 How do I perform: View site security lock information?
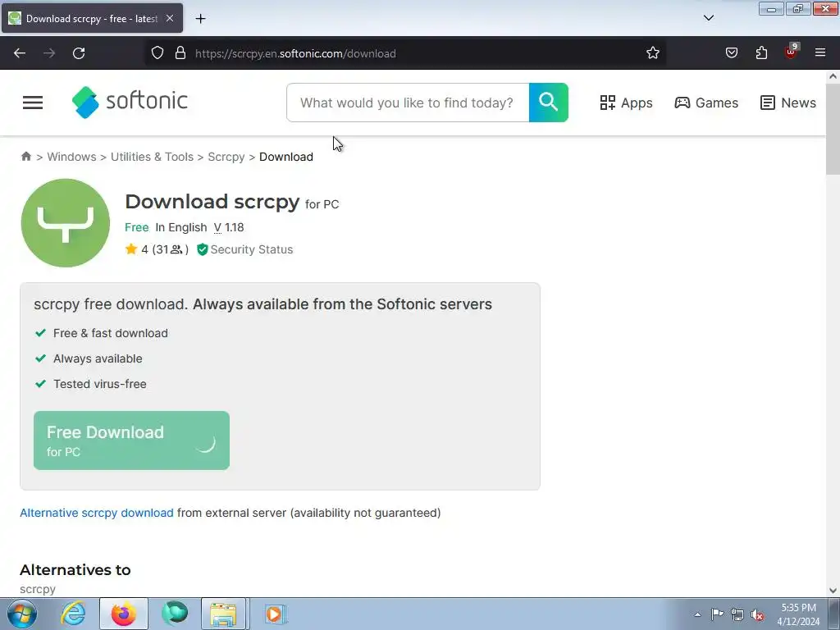pyautogui.click(x=180, y=53)
